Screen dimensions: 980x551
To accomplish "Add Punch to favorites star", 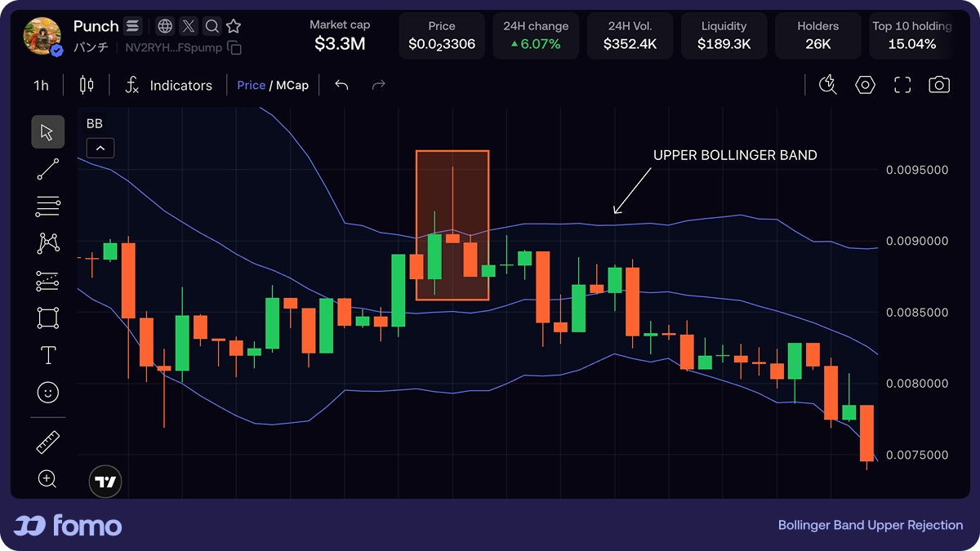I will pos(234,26).
